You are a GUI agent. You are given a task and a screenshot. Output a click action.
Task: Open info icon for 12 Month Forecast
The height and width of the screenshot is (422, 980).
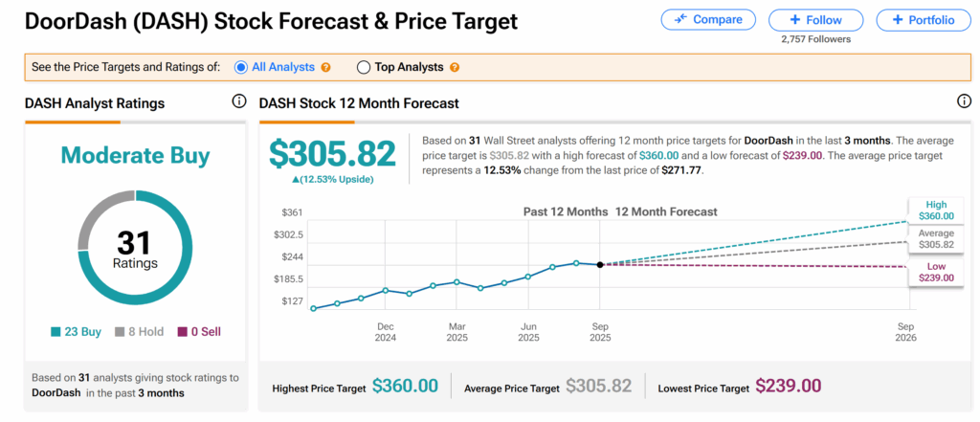pos(965,102)
